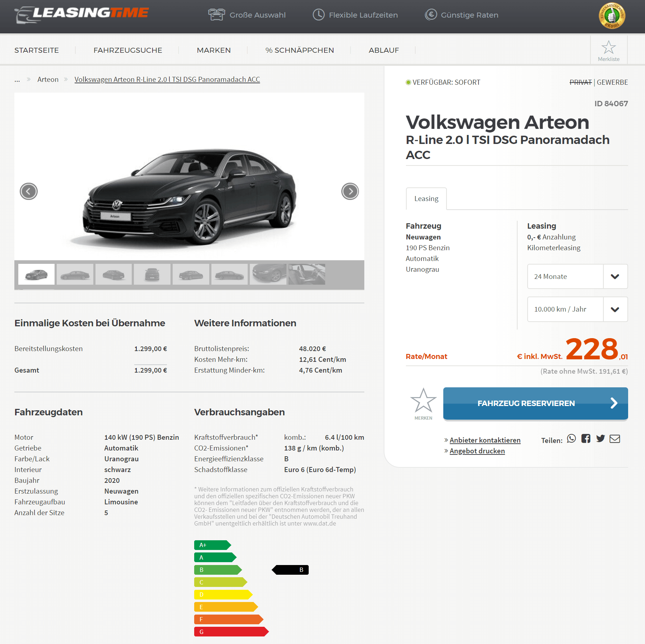The image size is (645, 644).
Task: Open Fahrzeugsuche menu item
Action: [x=128, y=50]
